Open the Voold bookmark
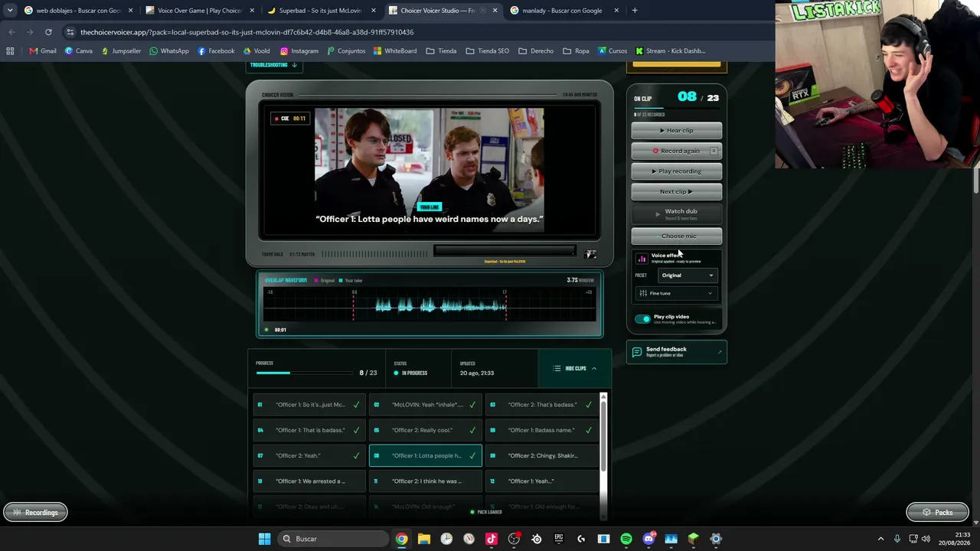Viewport: 980px width, 551px height. (256, 51)
